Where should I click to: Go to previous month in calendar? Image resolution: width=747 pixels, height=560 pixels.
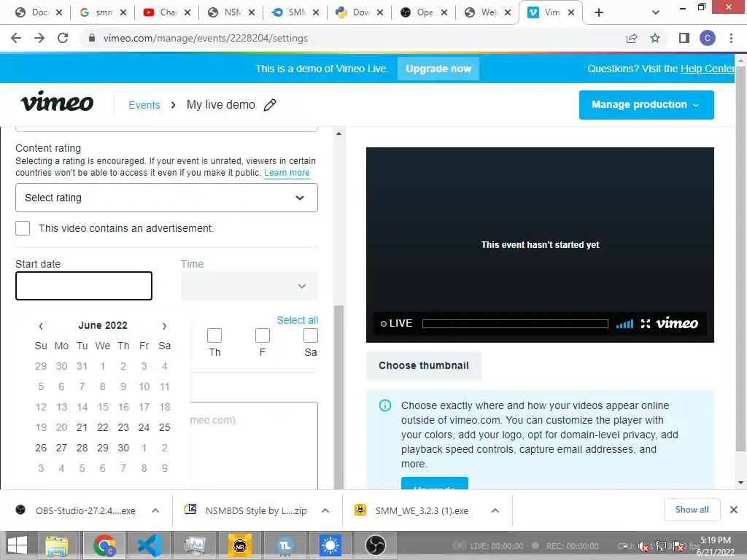click(41, 326)
